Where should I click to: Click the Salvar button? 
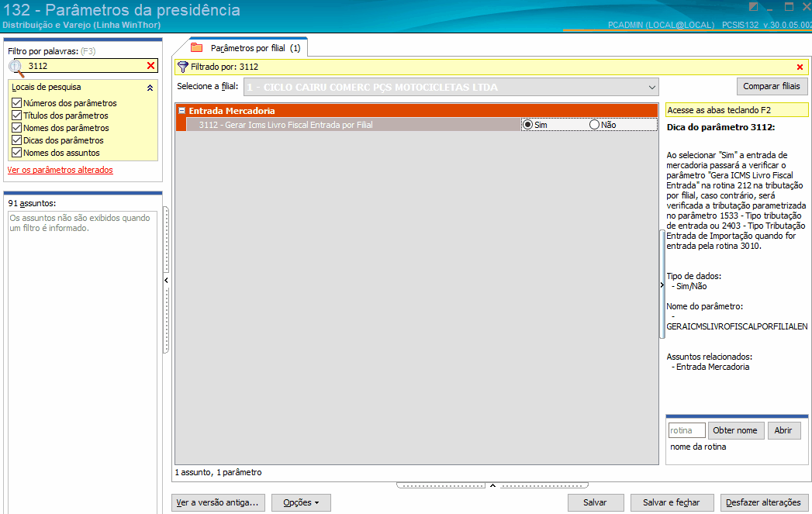coord(595,502)
